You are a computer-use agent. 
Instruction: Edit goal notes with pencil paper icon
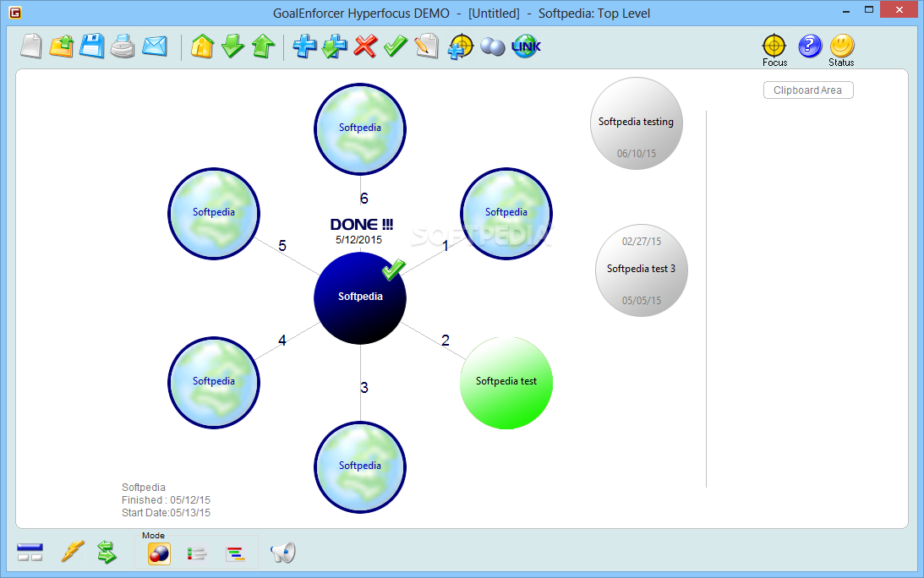427,46
